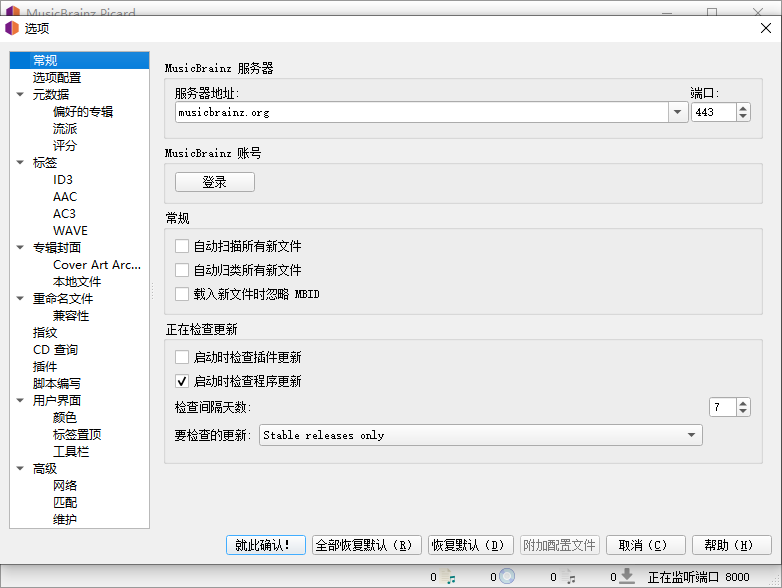
Task: Open the 网络 settings page
Action: (65, 485)
